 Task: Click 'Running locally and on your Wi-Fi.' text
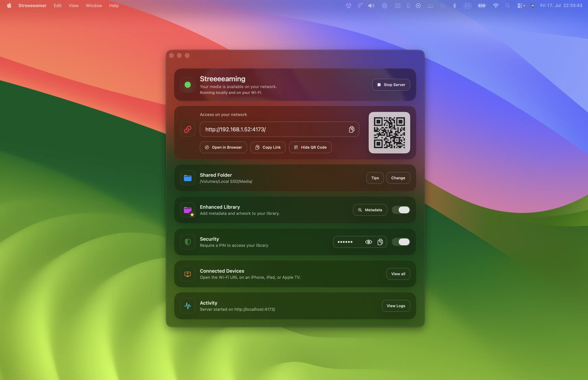click(231, 93)
